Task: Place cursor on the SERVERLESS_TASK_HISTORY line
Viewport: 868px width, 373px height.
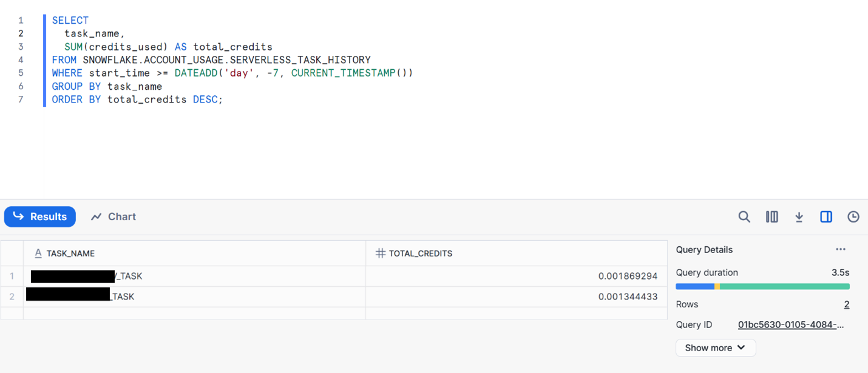Action: 226,60
